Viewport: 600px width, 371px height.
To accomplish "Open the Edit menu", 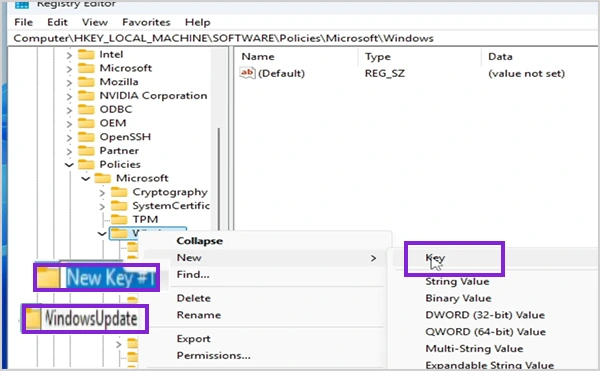I will (x=57, y=22).
